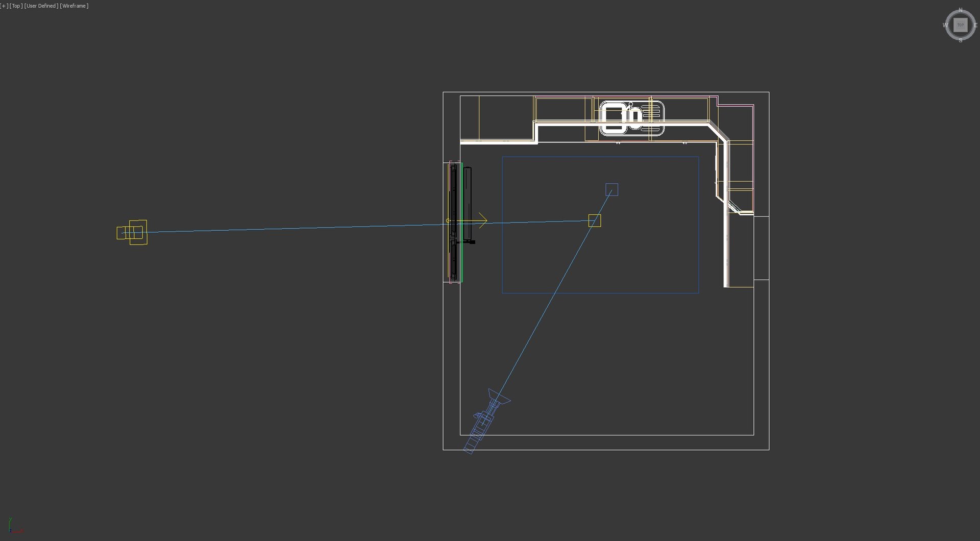
Task: Click the N compass direction on ViewCube
Action: click(960, 10)
